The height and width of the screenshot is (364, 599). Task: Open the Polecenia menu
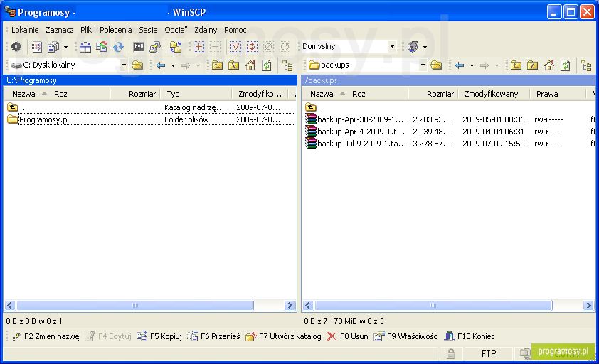(116, 30)
